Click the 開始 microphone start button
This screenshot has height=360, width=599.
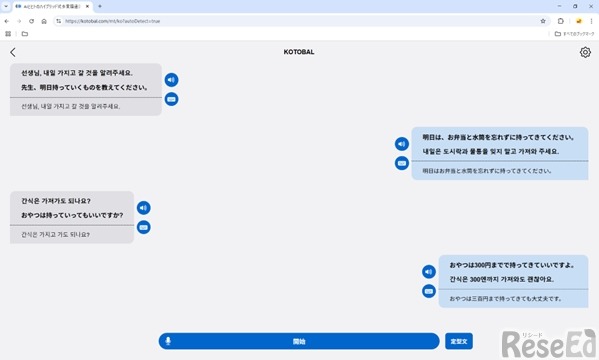(299, 341)
